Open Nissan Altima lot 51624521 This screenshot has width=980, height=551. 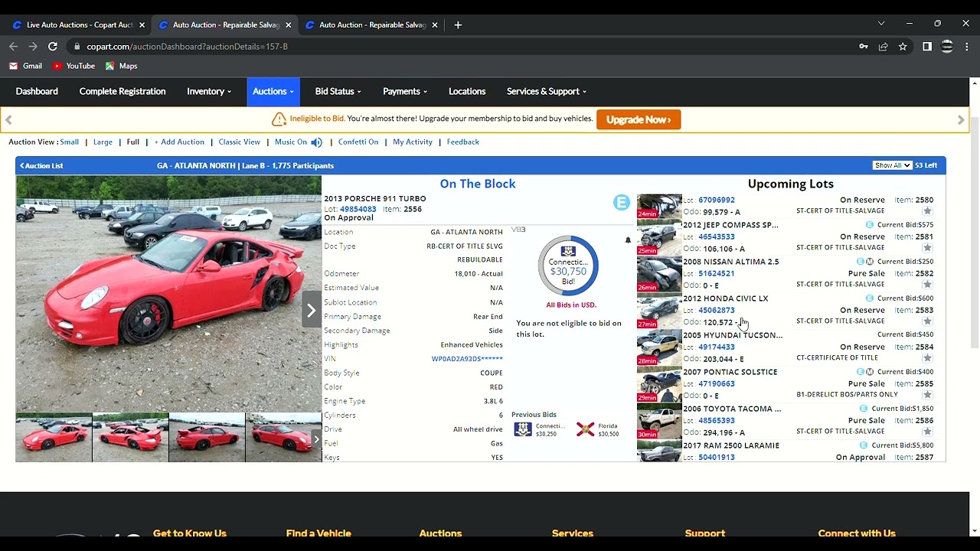pos(717,273)
